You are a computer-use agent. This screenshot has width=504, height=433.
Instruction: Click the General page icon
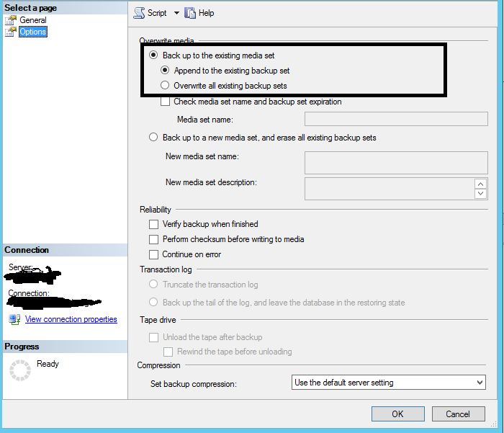point(11,20)
